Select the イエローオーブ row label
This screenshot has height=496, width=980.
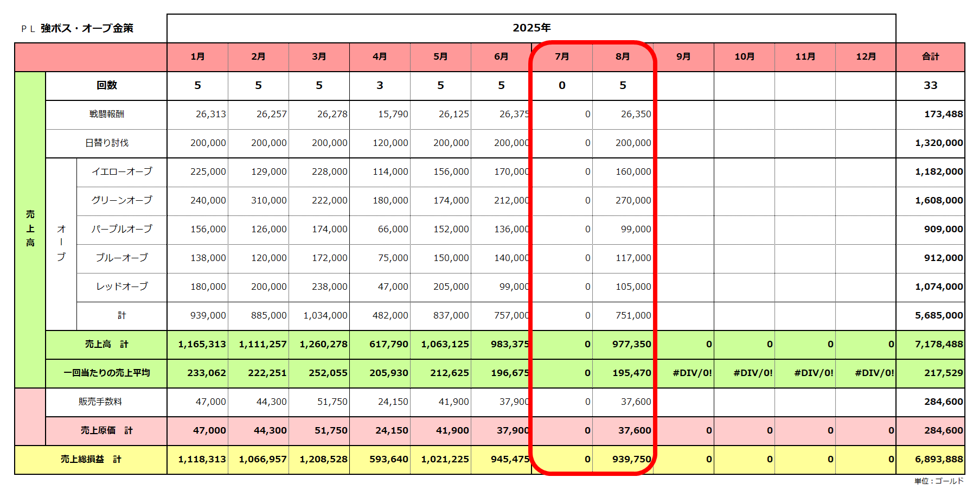121,171
